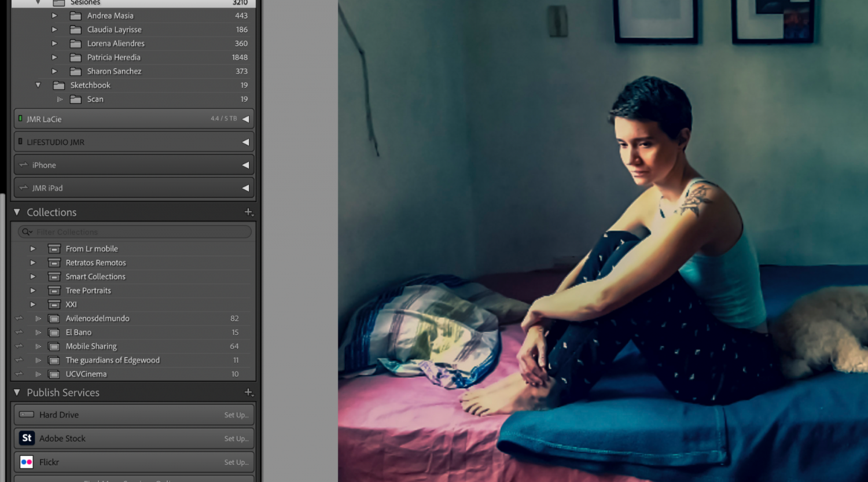Expand the Claudia Layrisse folder
Viewport: 868px width, 482px height.
pos(54,30)
